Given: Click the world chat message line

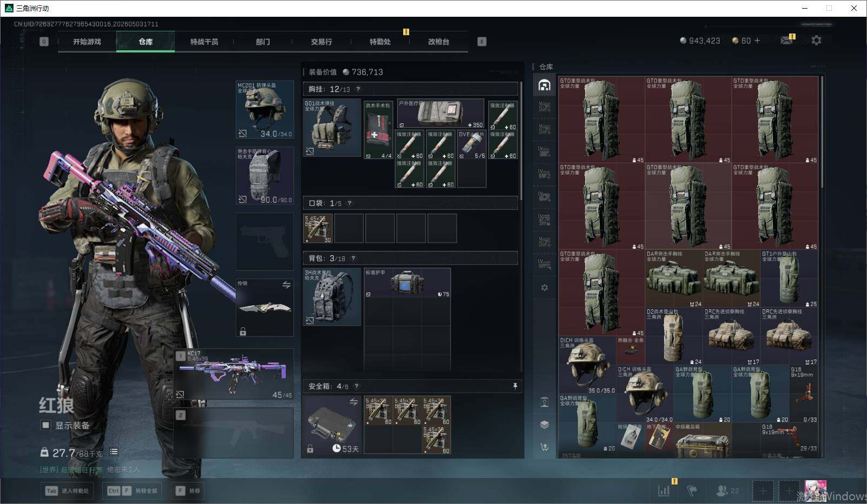Looking at the screenshot, I should click(x=90, y=470).
